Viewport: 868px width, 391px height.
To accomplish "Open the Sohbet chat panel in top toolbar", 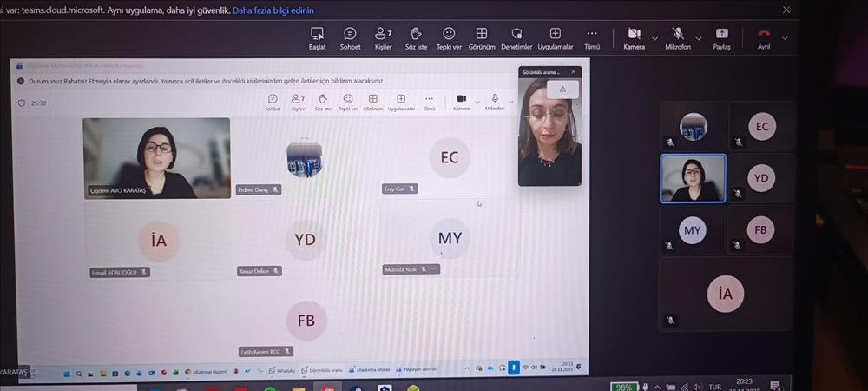I will 350,37.
